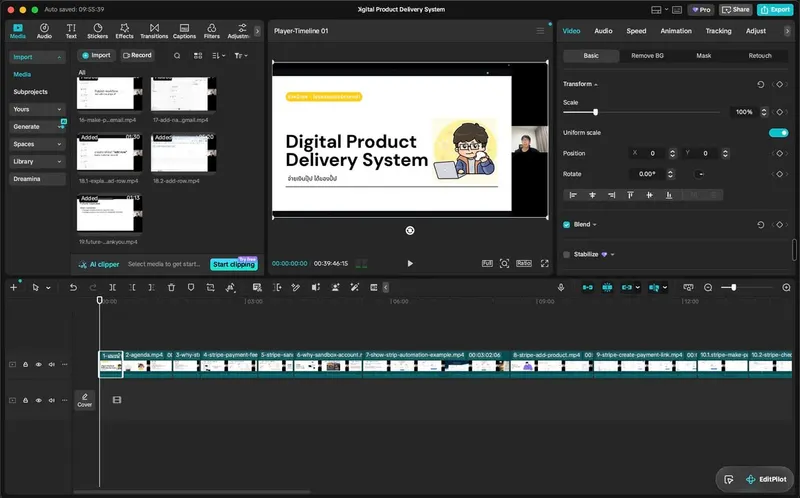Image resolution: width=800 pixels, height=498 pixels.
Task: Click the Share button
Action: 736,10
